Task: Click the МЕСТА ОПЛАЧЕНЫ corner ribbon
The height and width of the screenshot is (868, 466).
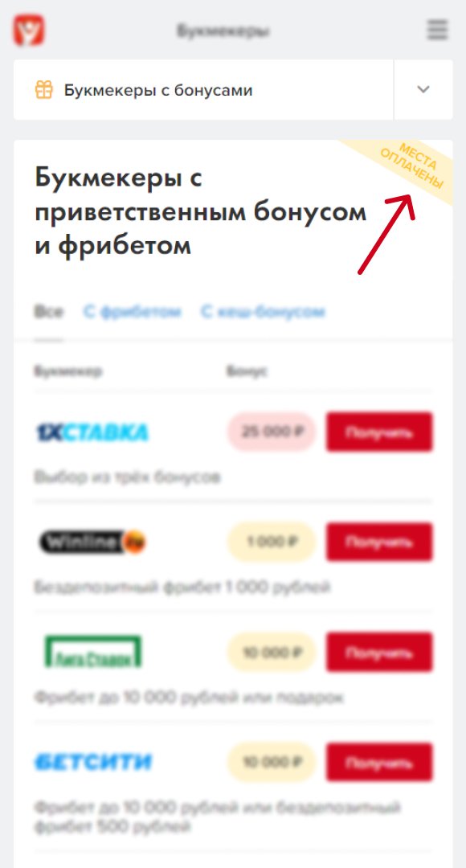Action: click(x=411, y=166)
